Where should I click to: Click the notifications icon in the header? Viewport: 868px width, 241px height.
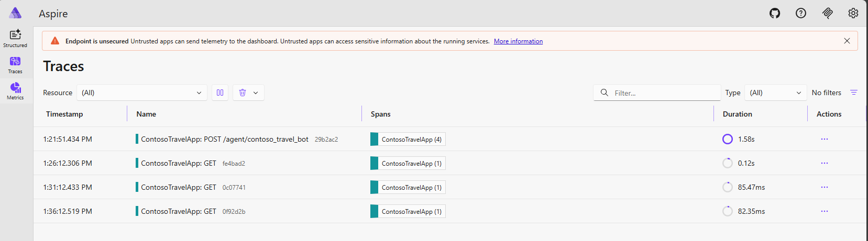coord(828,13)
